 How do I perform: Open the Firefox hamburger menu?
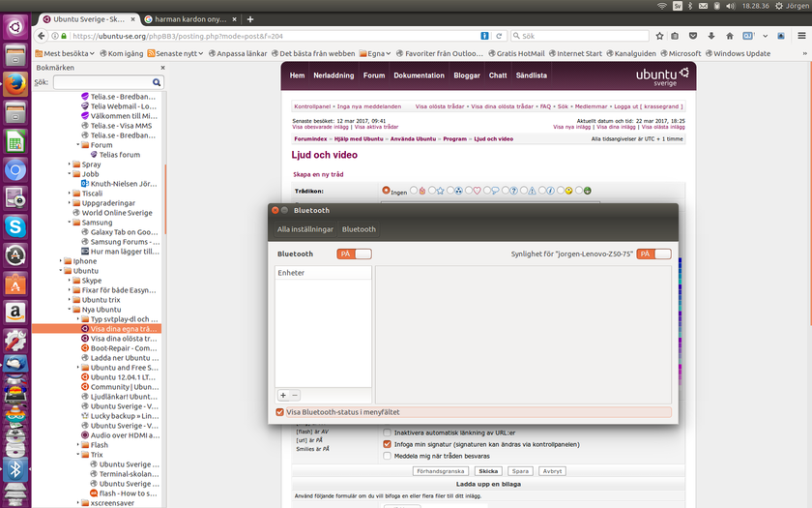(801, 36)
